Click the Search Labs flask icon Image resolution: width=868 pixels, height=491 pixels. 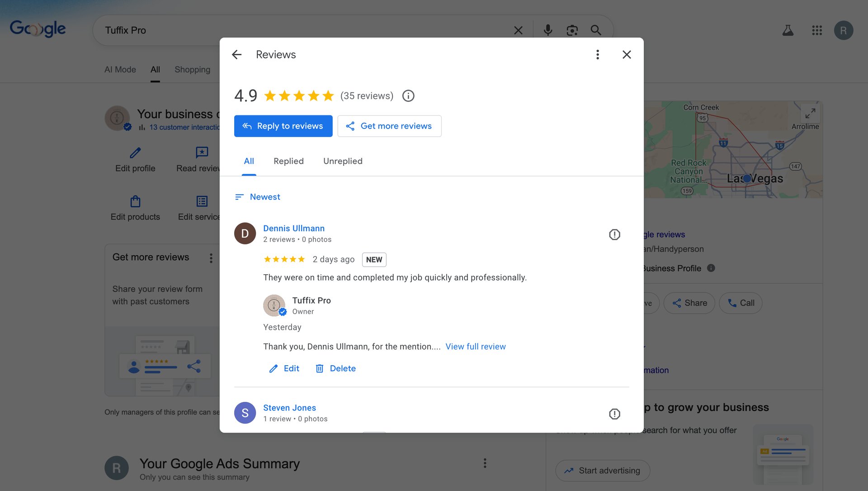click(788, 30)
